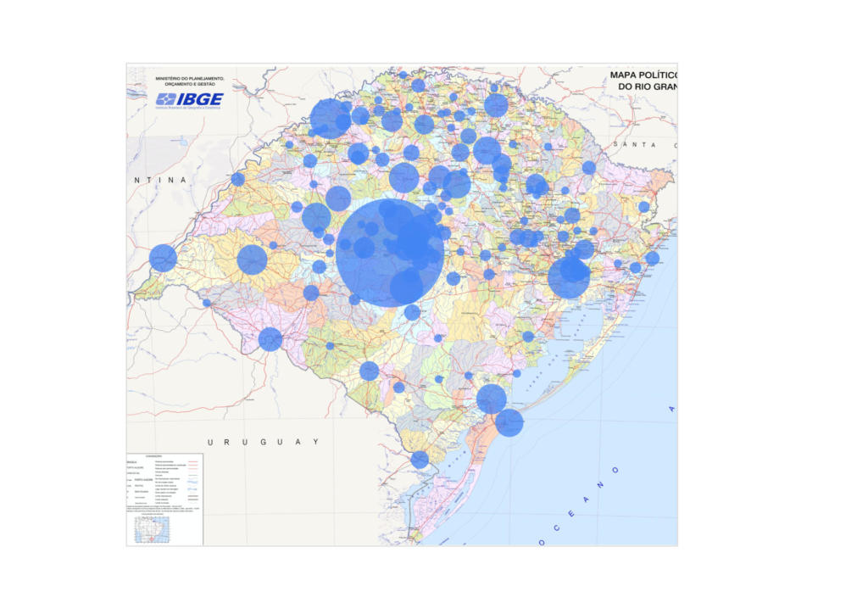This screenshot has height=614, width=868.
Task: Click the "SANTA C" state label
Action: coord(646,146)
